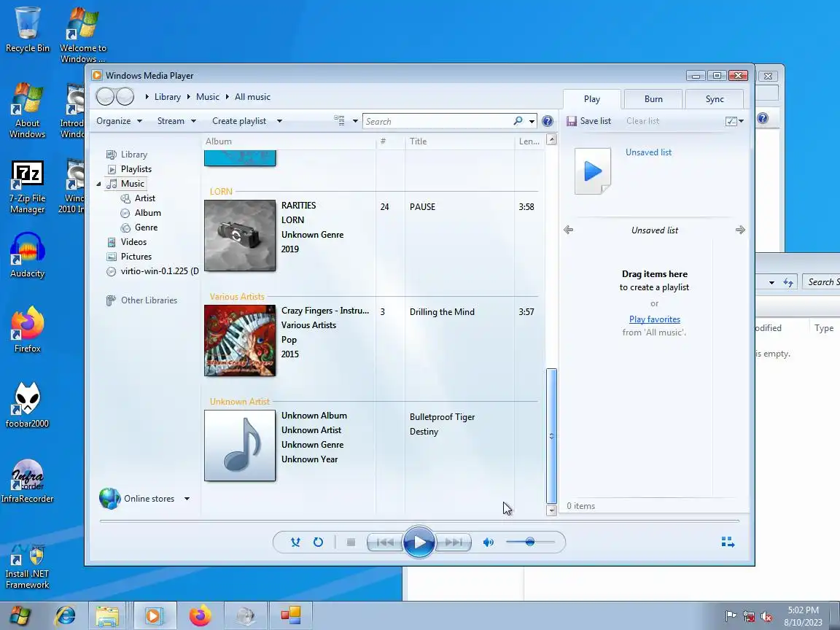840x630 pixels.
Task: Click the Next track button
Action: coord(454,542)
